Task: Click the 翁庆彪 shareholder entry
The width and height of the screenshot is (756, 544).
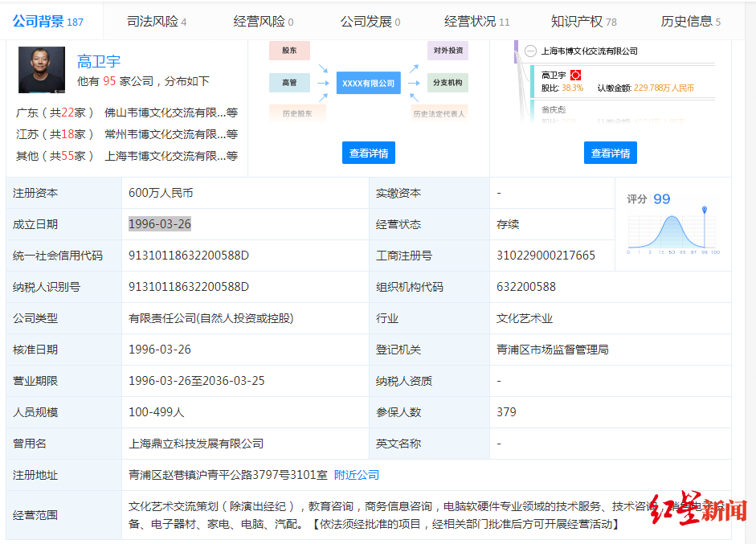Action: click(x=554, y=110)
